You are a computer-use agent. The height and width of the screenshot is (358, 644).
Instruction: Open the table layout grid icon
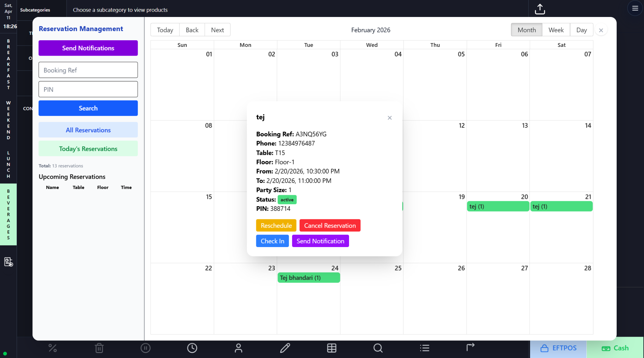coord(331,348)
